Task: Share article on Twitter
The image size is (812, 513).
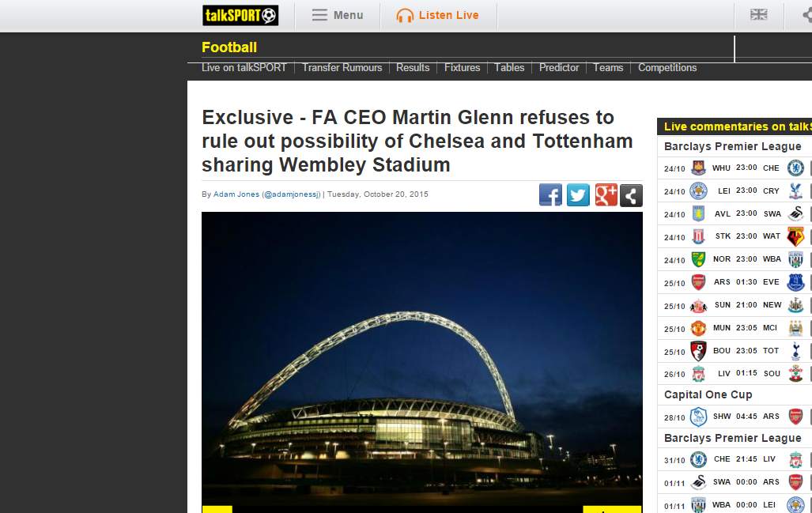Action: (578, 195)
